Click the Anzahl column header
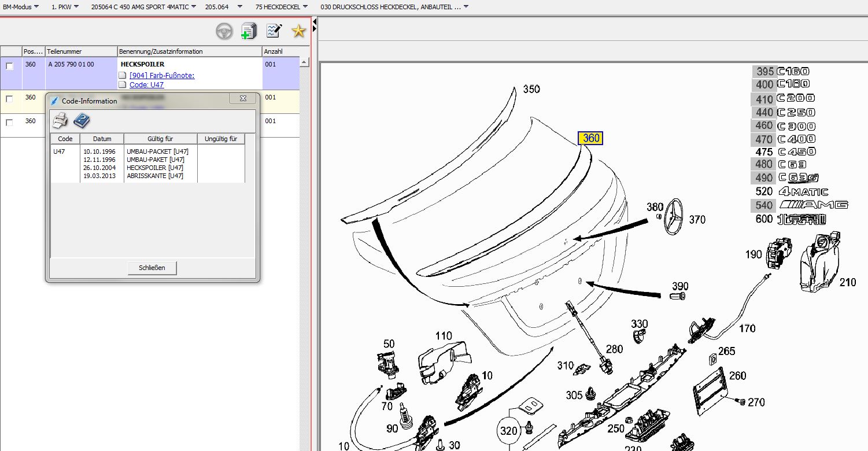Screen dimensions: 868x451 (x=280, y=51)
